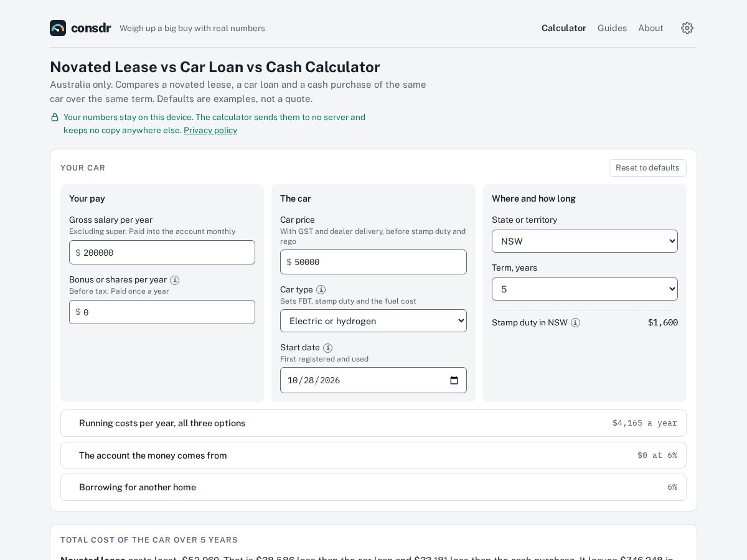Show info for Bonus or shares per year
Screen dimensions: 747x560
[175, 280]
